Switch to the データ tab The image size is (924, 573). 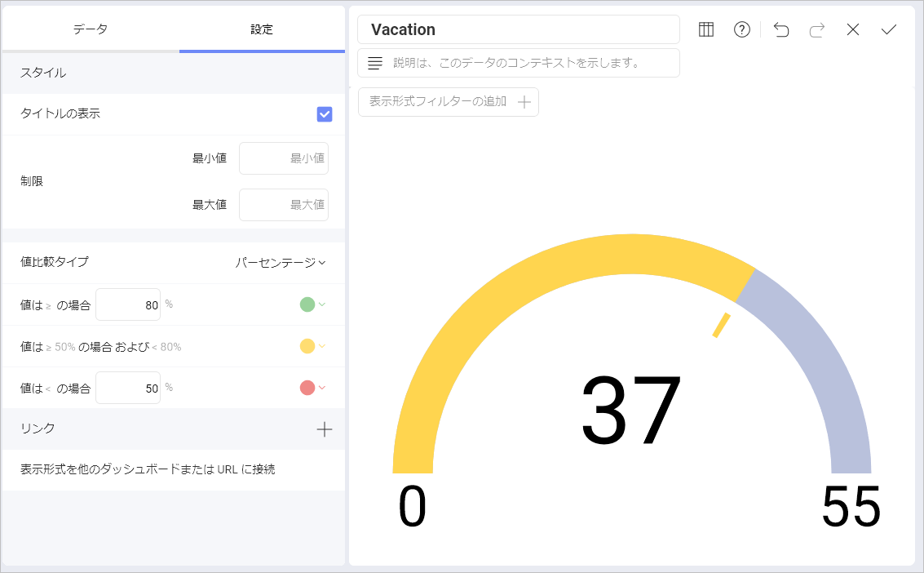coord(91,29)
